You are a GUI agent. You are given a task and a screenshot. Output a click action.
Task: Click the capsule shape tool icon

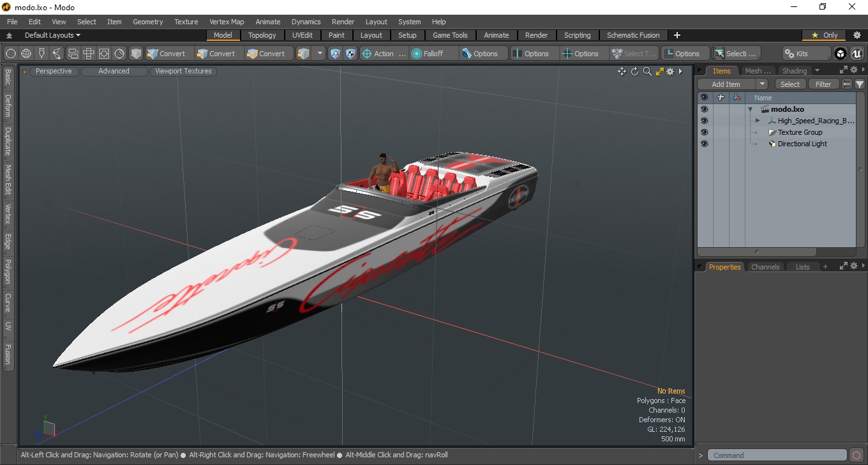click(x=73, y=54)
